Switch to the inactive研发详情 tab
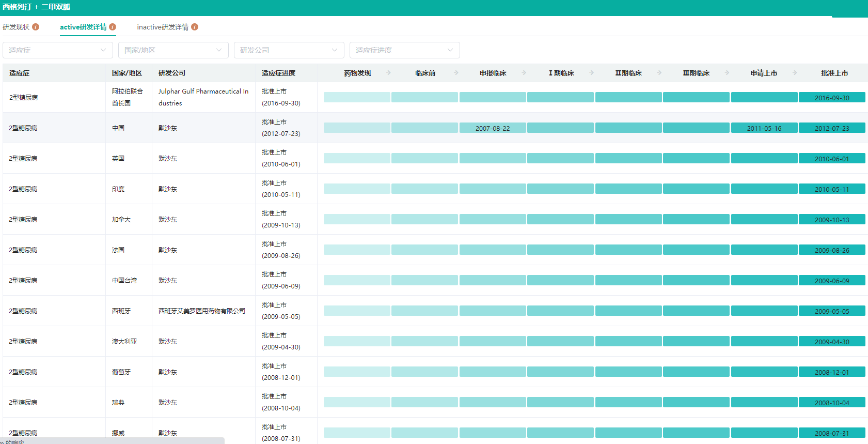868x444 pixels. [163, 27]
